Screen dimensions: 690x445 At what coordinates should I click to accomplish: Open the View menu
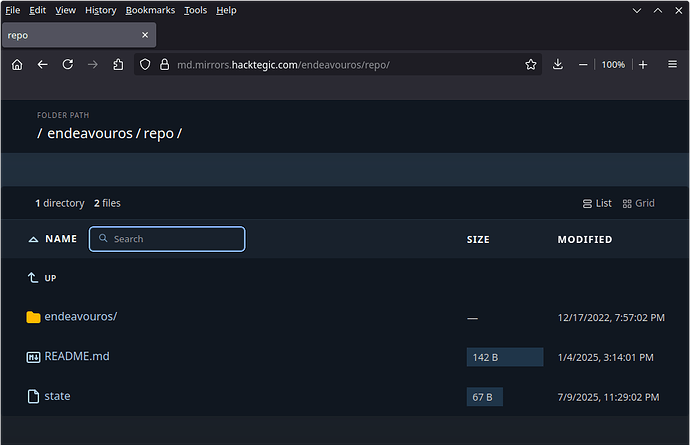point(66,10)
